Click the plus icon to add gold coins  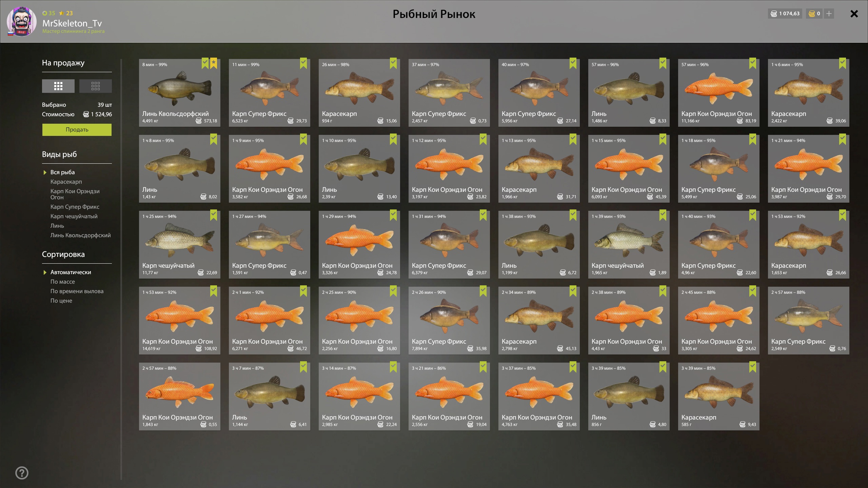(829, 14)
